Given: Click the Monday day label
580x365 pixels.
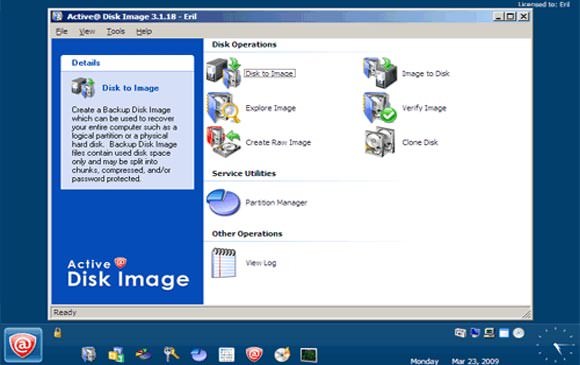Looking at the screenshot, I should [x=424, y=361].
